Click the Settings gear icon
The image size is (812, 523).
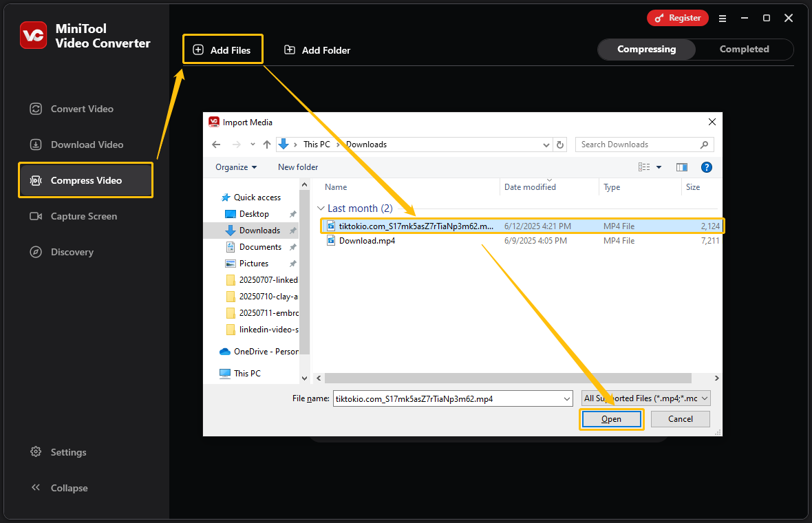coord(36,451)
